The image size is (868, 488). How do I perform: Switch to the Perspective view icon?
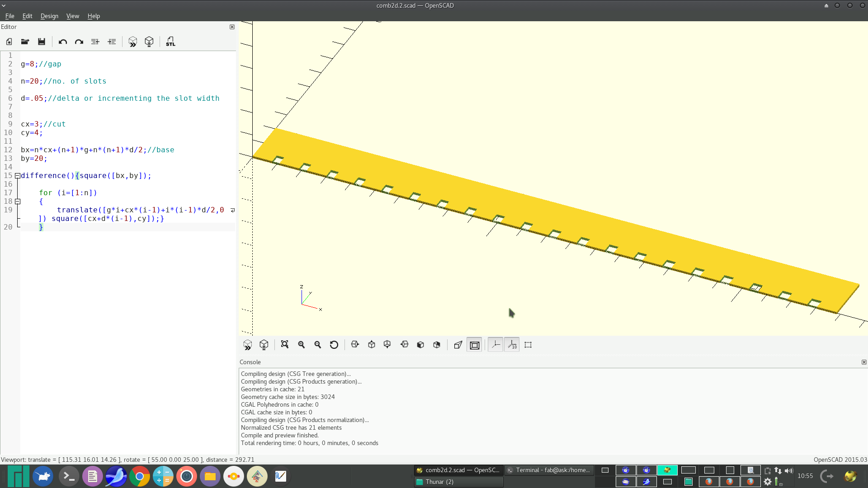(458, 345)
